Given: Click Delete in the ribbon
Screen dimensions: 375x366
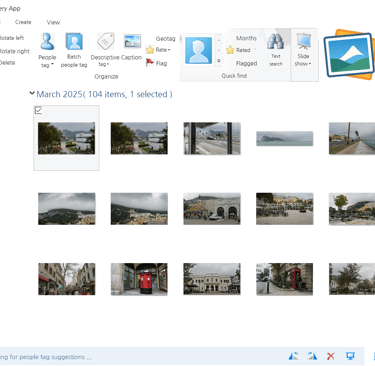Looking at the screenshot, I should (x=7, y=63).
